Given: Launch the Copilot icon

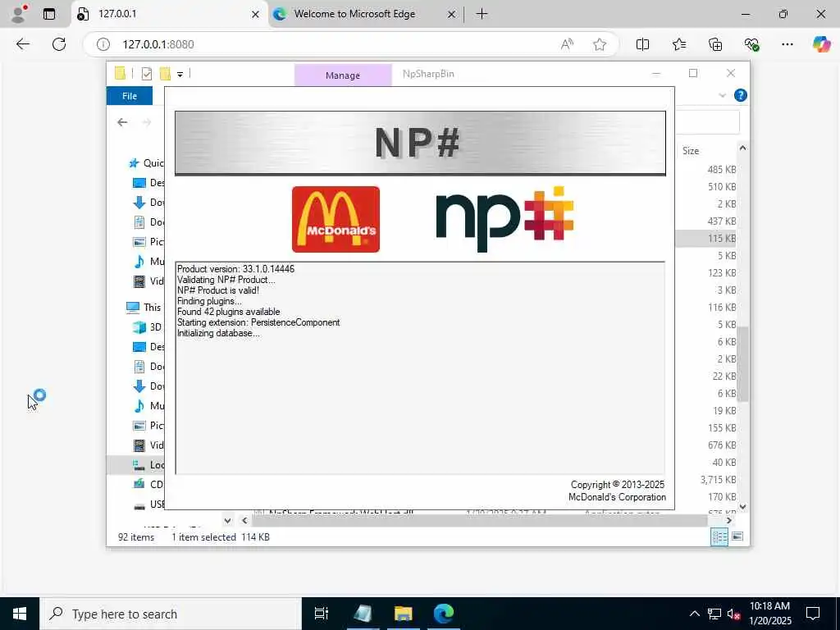Looking at the screenshot, I should pyautogui.click(x=821, y=44).
